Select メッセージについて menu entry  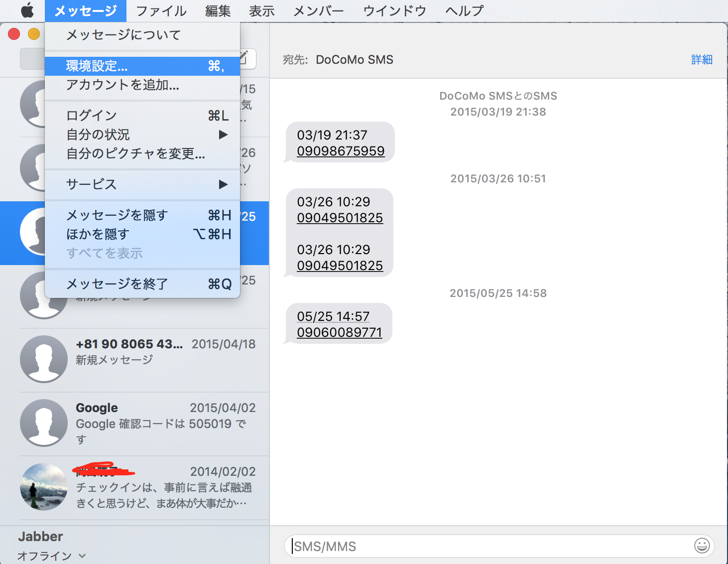(x=142, y=35)
